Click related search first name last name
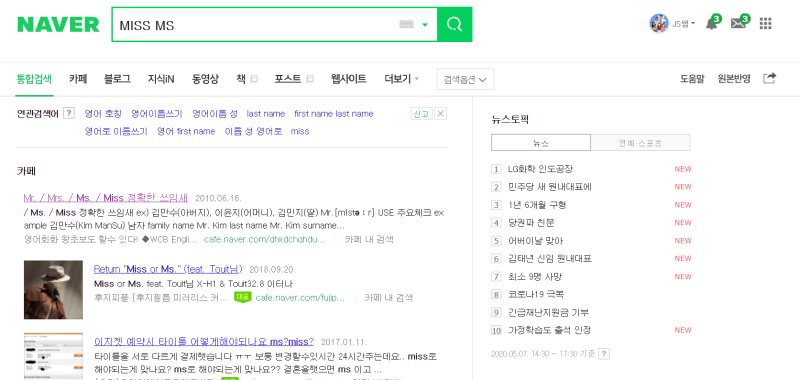The height and width of the screenshot is (380, 800). click(x=334, y=114)
